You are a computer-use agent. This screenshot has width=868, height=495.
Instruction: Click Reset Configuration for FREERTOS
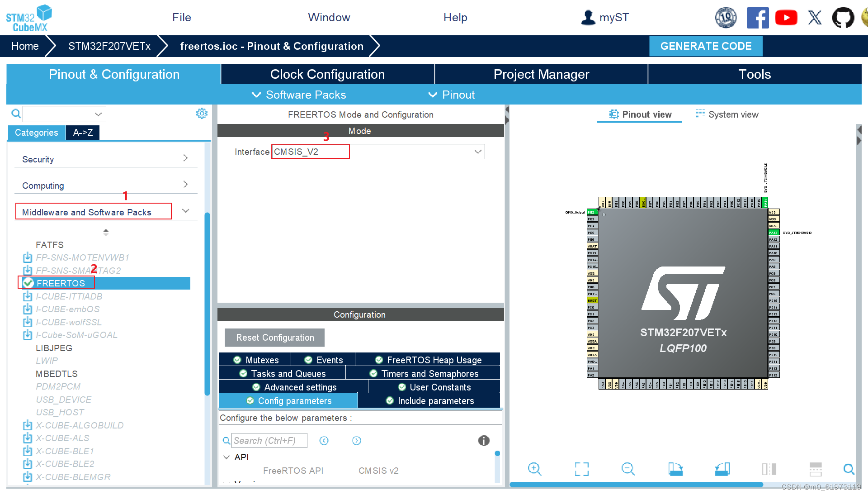[274, 337]
